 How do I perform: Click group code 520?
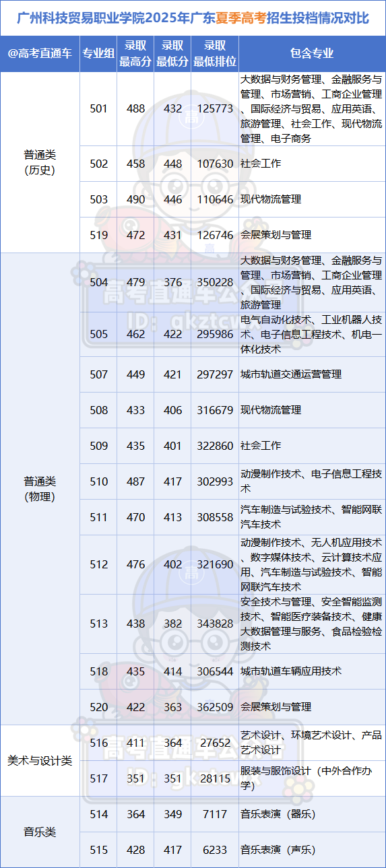(98, 707)
